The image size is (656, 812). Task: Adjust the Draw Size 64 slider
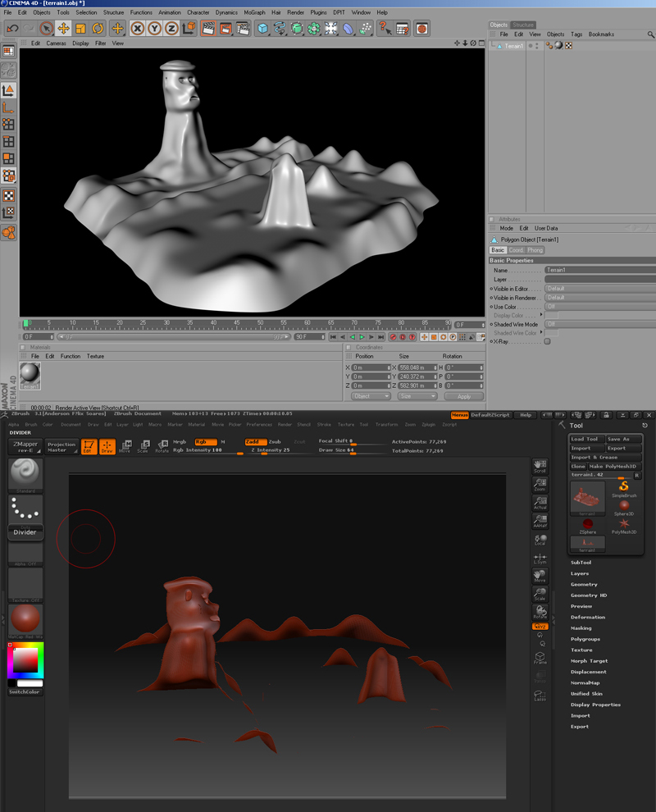(x=352, y=450)
